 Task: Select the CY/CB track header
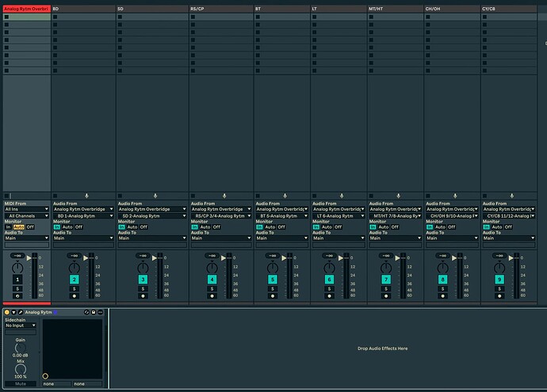tap(509, 9)
